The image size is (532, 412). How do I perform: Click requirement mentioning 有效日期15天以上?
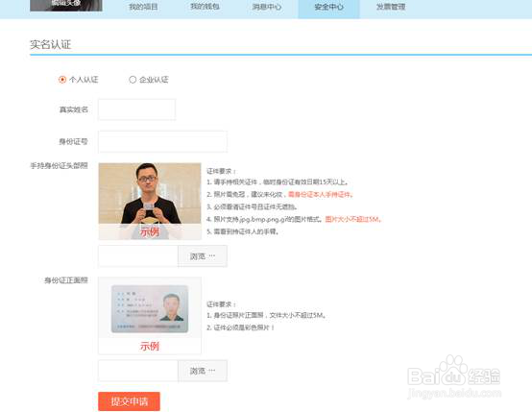coord(278,182)
